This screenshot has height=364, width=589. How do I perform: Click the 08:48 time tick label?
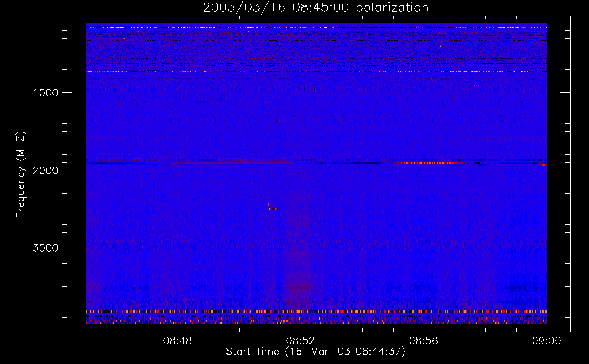[178, 341]
